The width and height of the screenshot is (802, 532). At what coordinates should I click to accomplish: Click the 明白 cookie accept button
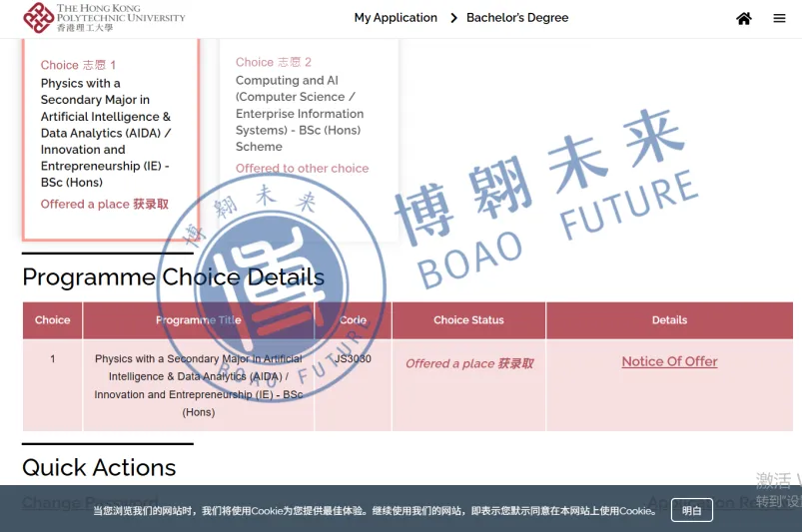click(691, 510)
